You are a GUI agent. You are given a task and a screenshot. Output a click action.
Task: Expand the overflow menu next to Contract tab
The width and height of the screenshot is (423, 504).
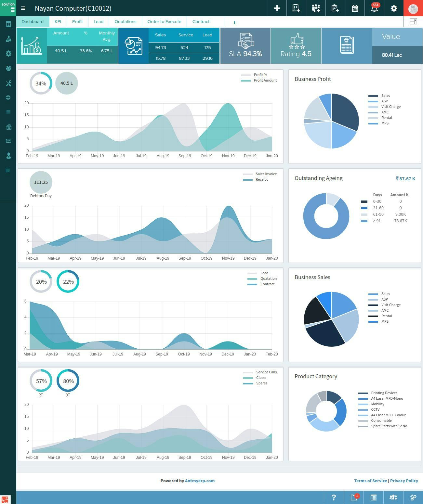tap(234, 22)
